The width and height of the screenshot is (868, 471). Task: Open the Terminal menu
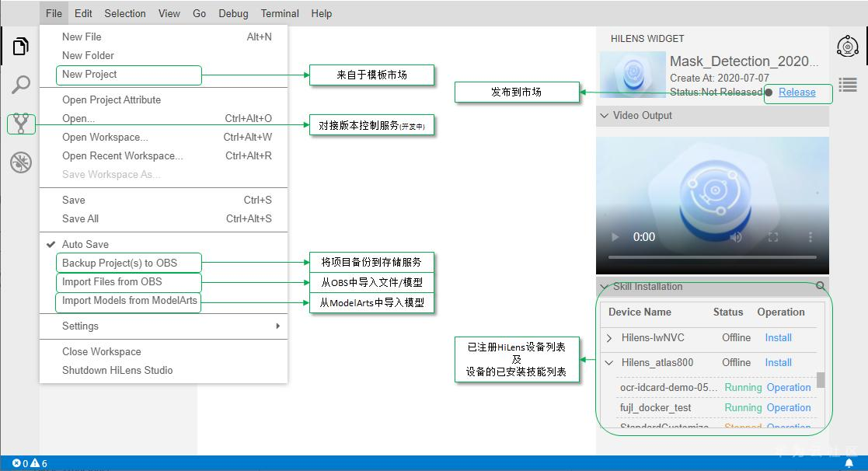pyautogui.click(x=280, y=13)
